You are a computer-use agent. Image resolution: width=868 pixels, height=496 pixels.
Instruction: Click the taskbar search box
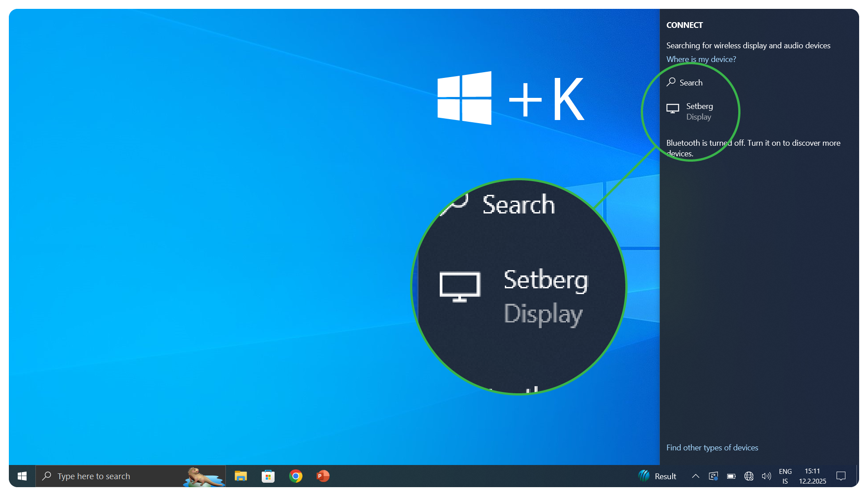point(131,476)
